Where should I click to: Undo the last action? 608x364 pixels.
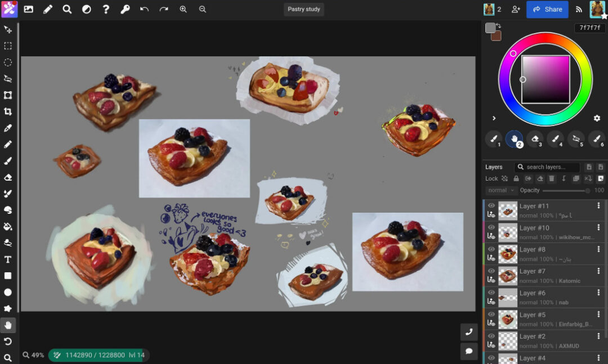click(144, 10)
